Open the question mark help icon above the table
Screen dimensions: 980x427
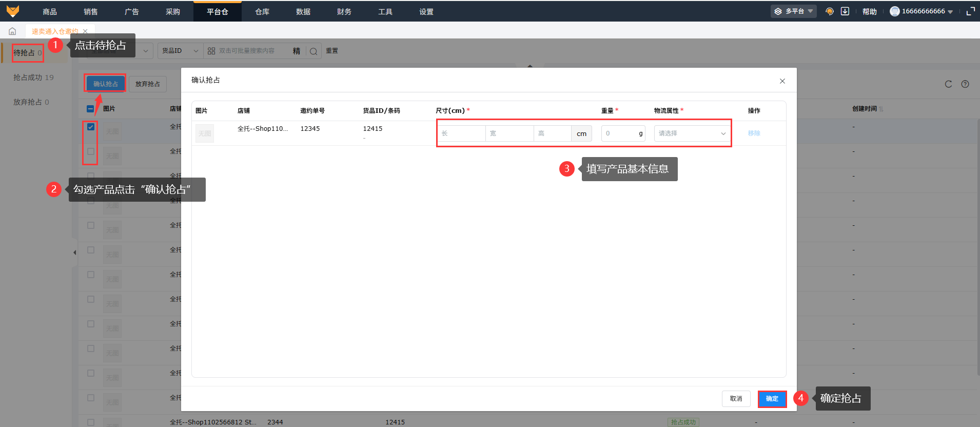tap(965, 84)
